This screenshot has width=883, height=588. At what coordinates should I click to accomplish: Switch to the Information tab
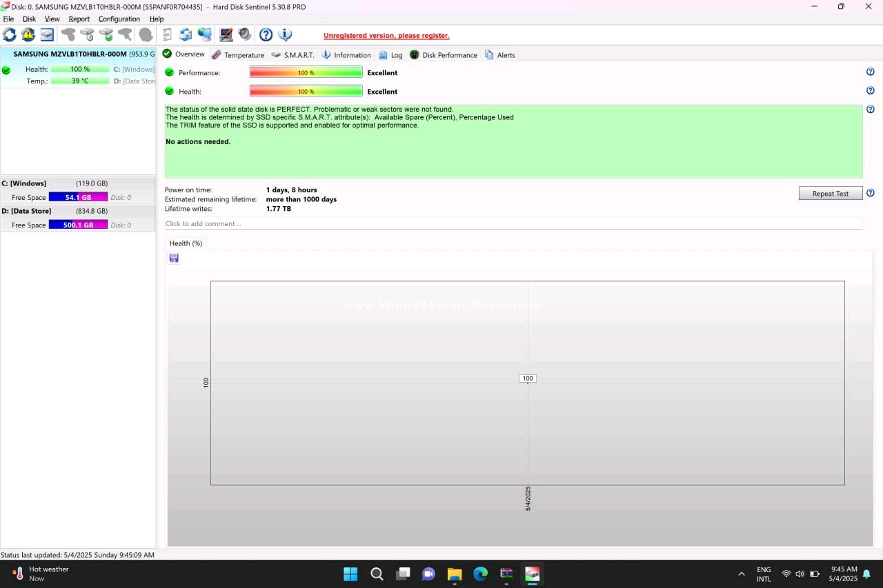coord(346,54)
